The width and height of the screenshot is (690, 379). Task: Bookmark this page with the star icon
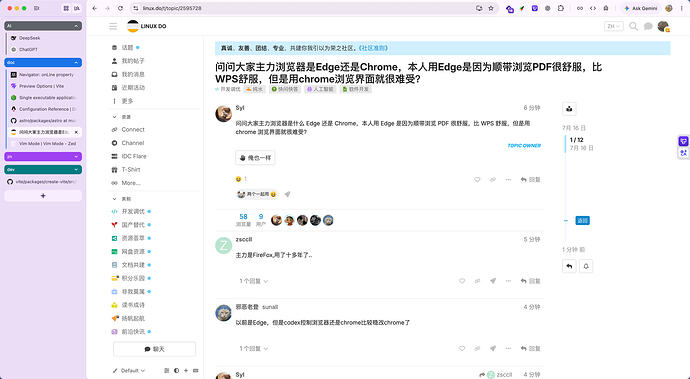[x=491, y=8]
